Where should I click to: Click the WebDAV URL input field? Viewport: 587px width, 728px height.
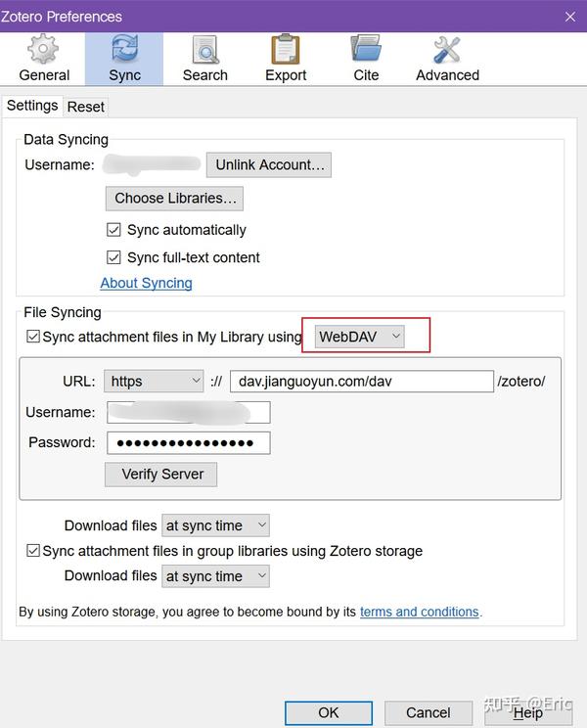pyautogui.click(x=362, y=381)
